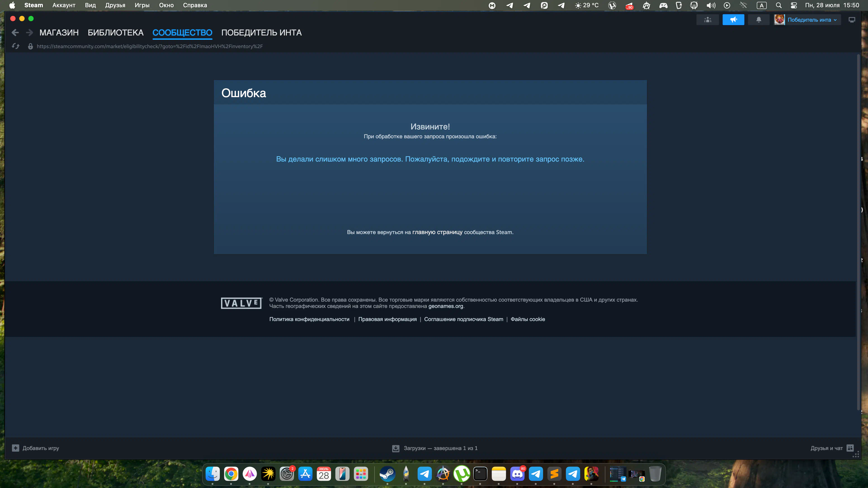Go back with the left arrow
The image size is (868, 488).
pyautogui.click(x=15, y=33)
